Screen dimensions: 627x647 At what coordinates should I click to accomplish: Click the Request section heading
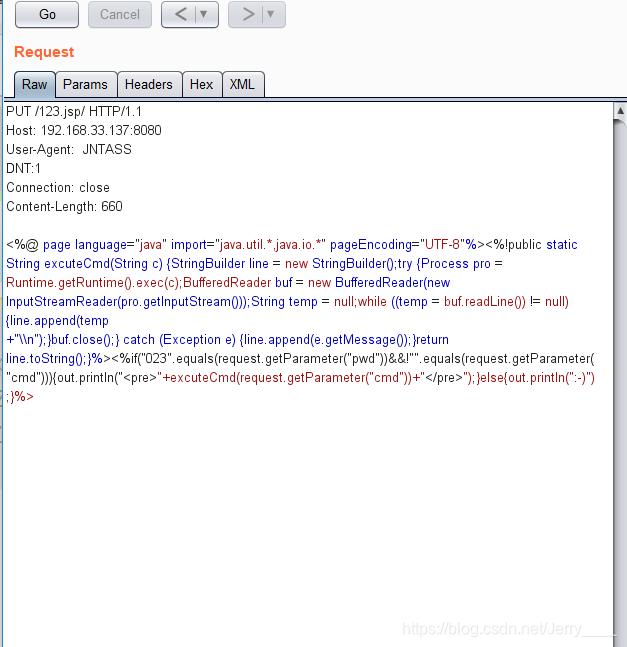pyautogui.click(x=44, y=52)
